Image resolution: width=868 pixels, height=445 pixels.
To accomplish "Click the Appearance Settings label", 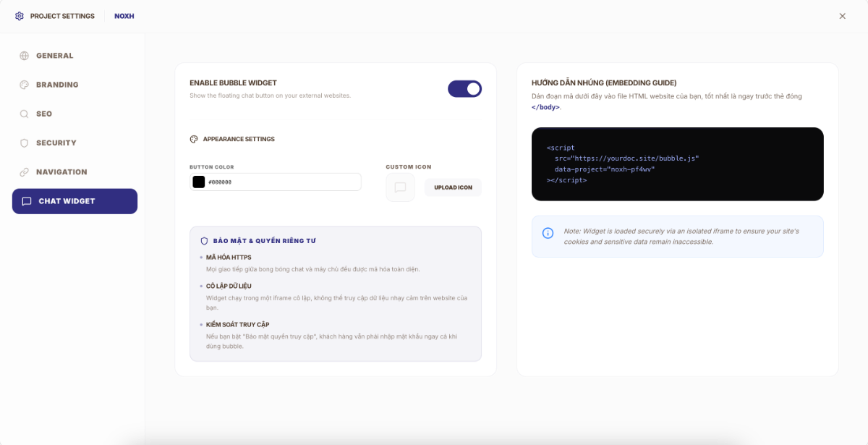I will click(239, 139).
